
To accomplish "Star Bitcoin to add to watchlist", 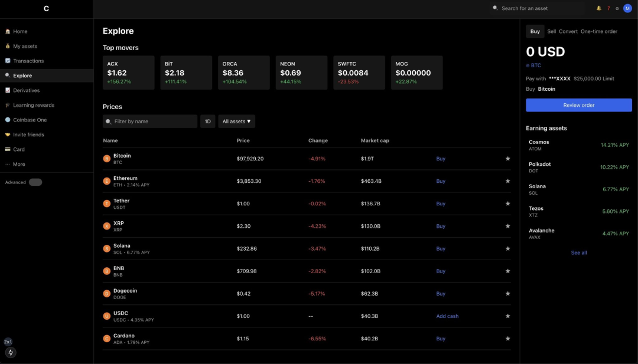I will [x=507, y=159].
